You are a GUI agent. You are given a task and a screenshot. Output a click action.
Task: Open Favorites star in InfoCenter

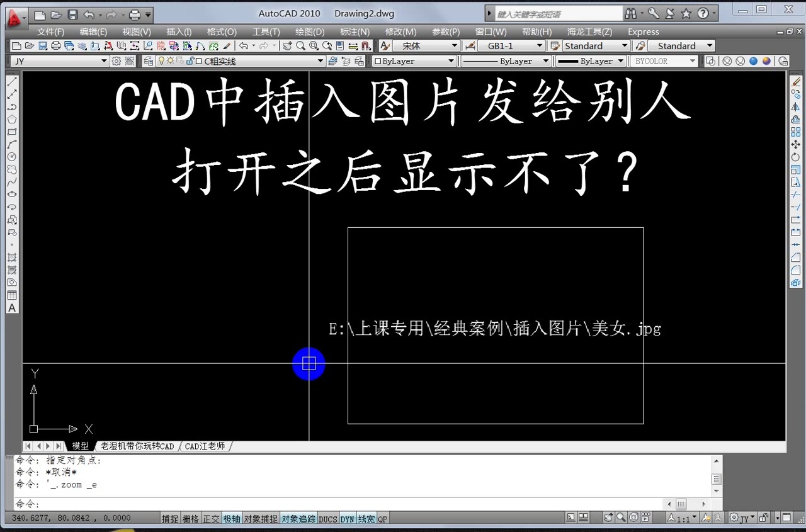[x=686, y=13]
